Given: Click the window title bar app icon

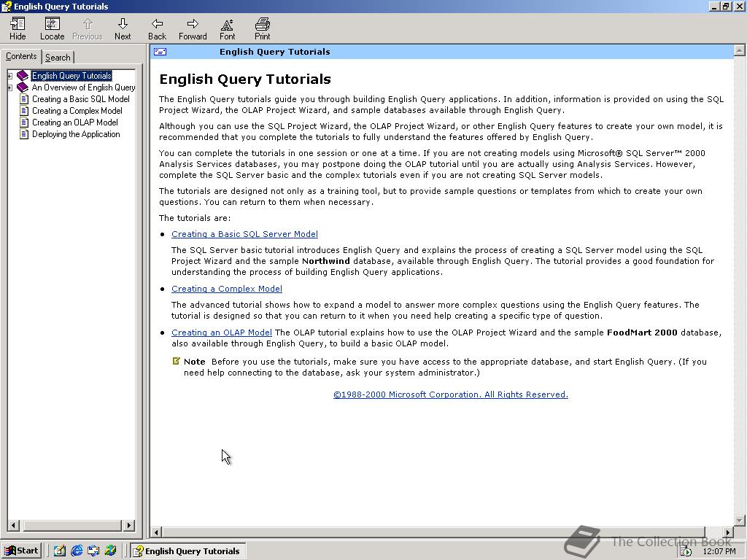Looking at the screenshot, I should 6,6.
